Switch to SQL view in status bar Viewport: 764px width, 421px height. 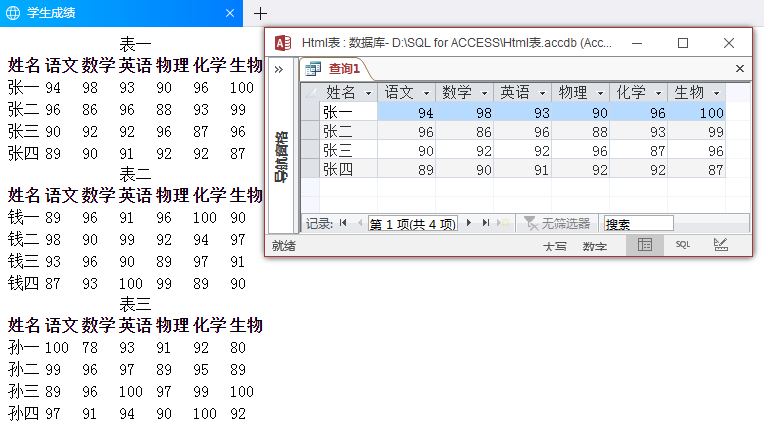pyautogui.click(x=683, y=245)
